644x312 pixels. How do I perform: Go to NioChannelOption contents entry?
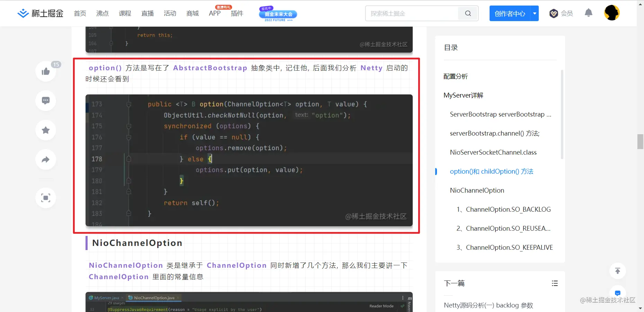pyautogui.click(x=477, y=191)
